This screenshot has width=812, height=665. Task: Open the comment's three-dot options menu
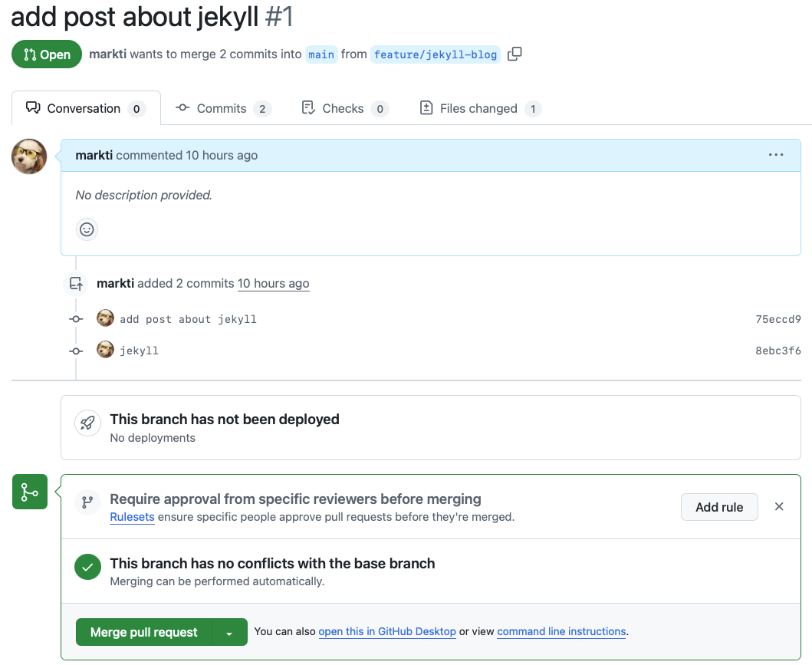point(776,155)
